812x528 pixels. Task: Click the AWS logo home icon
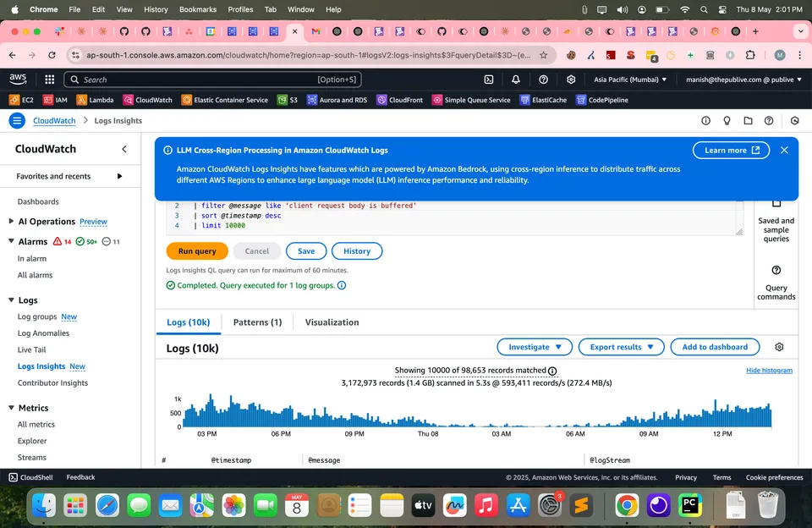pyautogui.click(x=18, y=79)
